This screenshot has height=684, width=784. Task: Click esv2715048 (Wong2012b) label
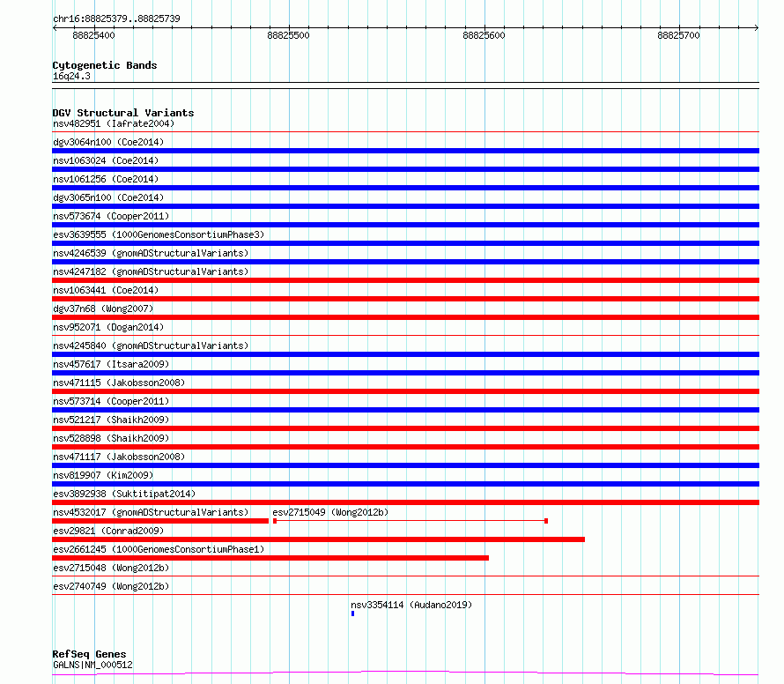(x=111, y=568)
